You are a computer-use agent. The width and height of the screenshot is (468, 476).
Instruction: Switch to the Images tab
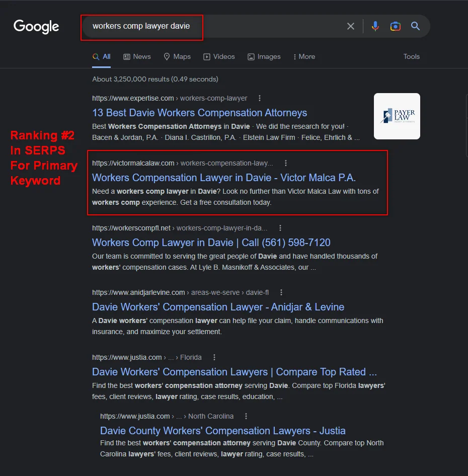[x=264, y=57]
